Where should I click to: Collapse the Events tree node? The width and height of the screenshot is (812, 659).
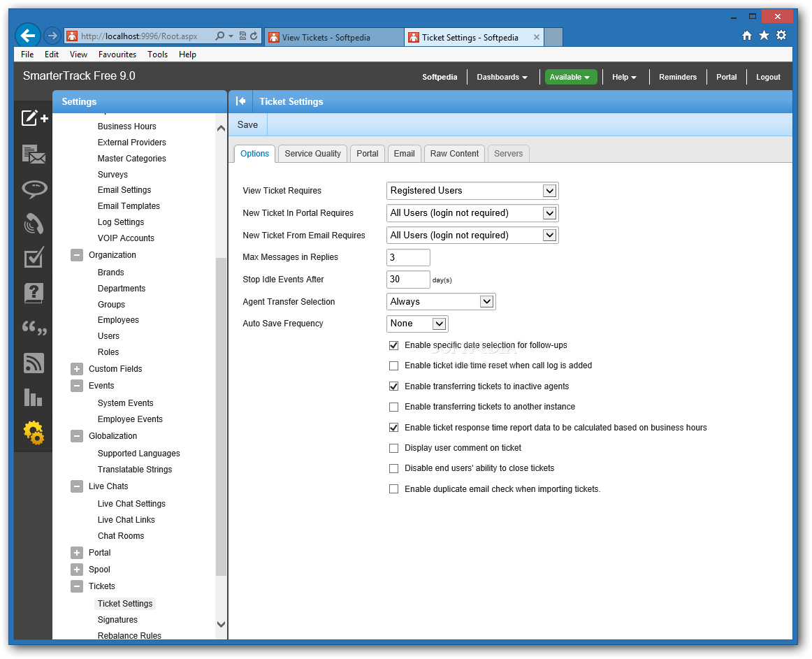click(77, 386)
